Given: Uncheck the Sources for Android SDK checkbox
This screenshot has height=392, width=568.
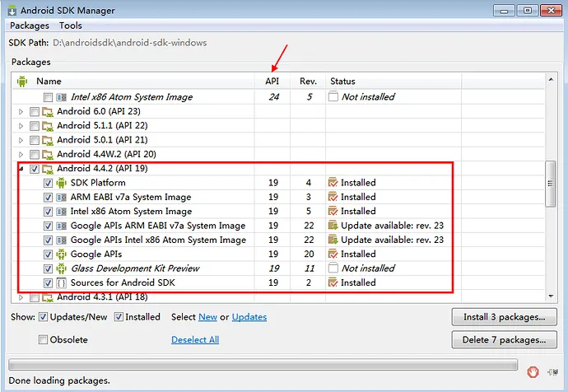Looking at the screenshot, I should coord(48,283).
